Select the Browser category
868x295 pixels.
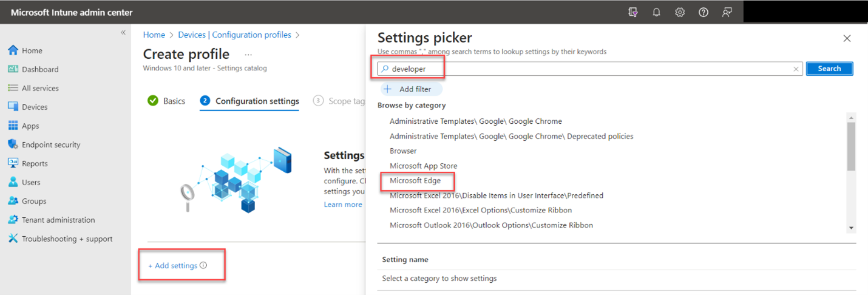(x=403, y=151)
